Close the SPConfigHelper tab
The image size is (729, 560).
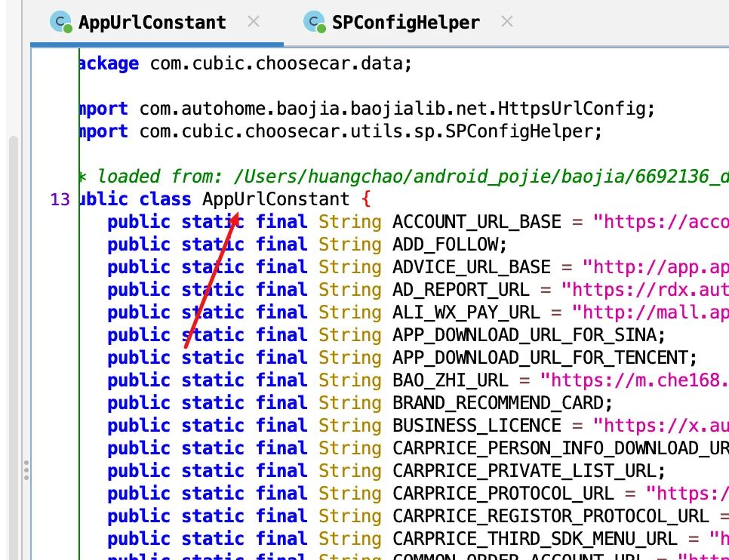(507, 21)
